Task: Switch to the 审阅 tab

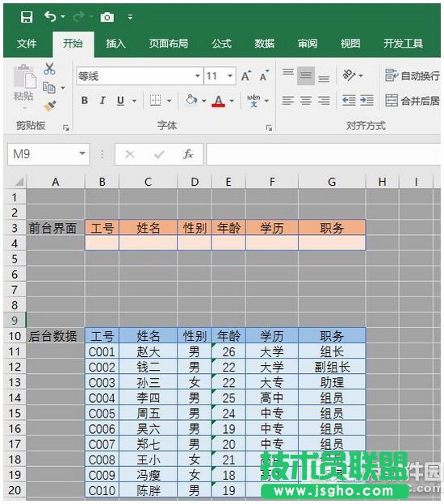Action: [308, 44]
